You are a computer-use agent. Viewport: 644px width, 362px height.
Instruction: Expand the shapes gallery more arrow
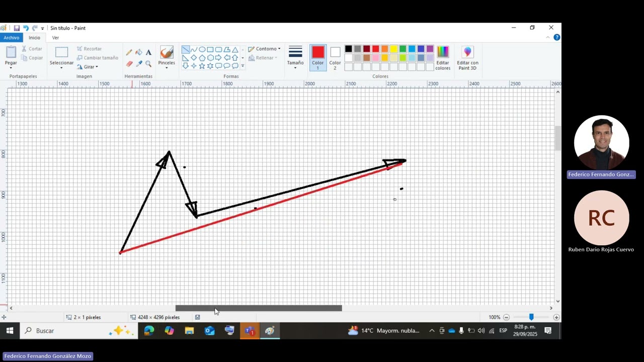point(243,66)
